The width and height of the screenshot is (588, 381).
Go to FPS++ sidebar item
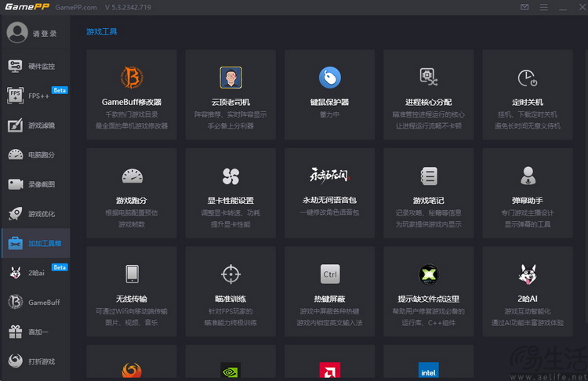35,96
